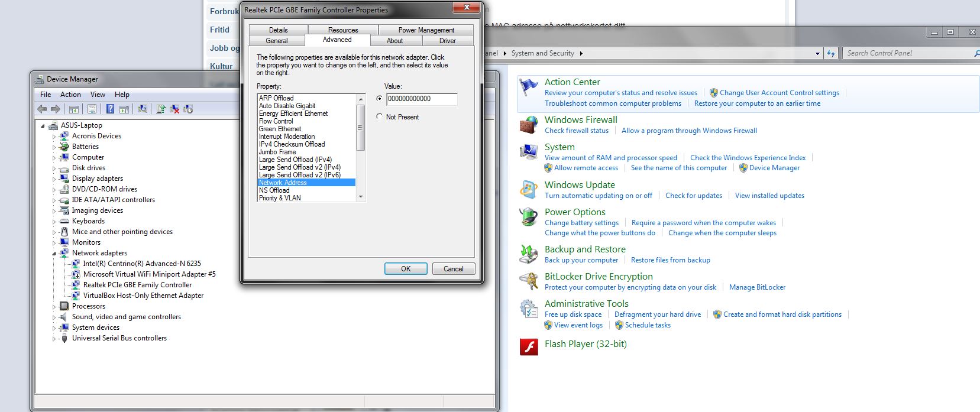This screenshot has height=412, width=980.
Task: Click the Network Address value input field
Action: (x=422, y=99)
